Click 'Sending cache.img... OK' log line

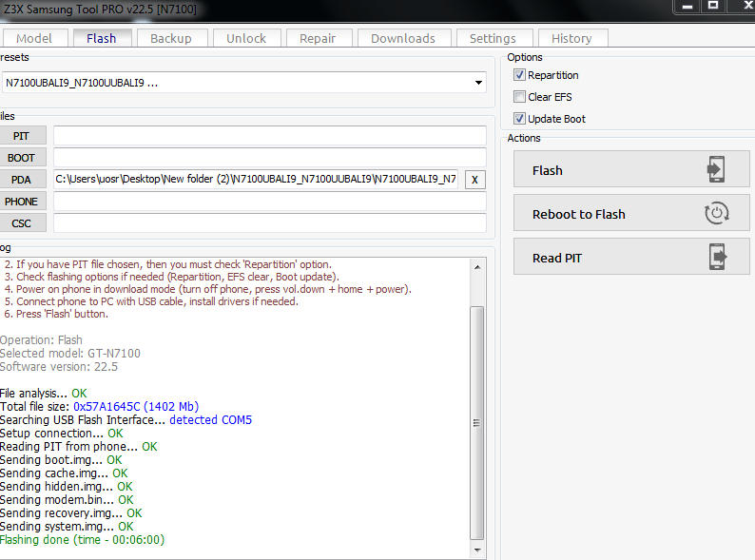(x=64, y=473)
